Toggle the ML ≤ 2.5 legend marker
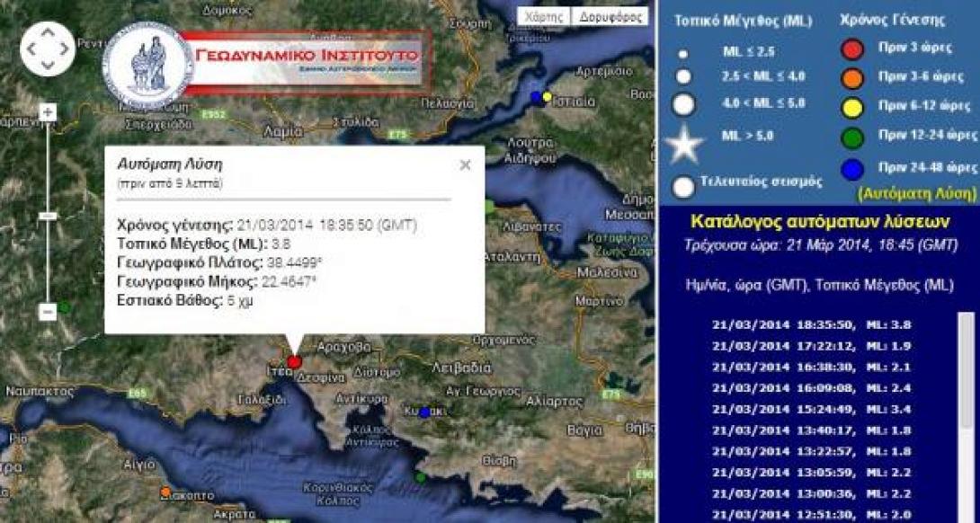980x523 pixels. (682, 55)
